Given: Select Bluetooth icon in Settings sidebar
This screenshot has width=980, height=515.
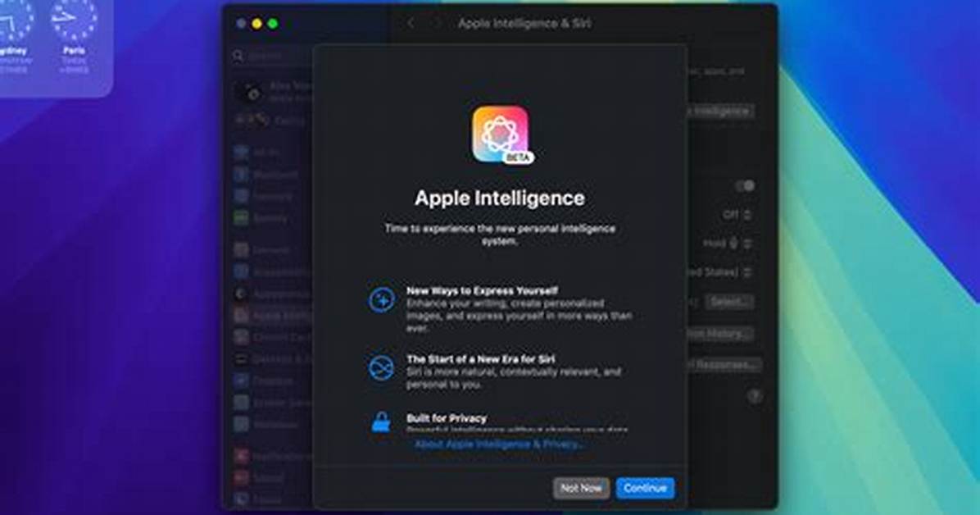Looking at the screenshot, I should (x=241, y=175).
